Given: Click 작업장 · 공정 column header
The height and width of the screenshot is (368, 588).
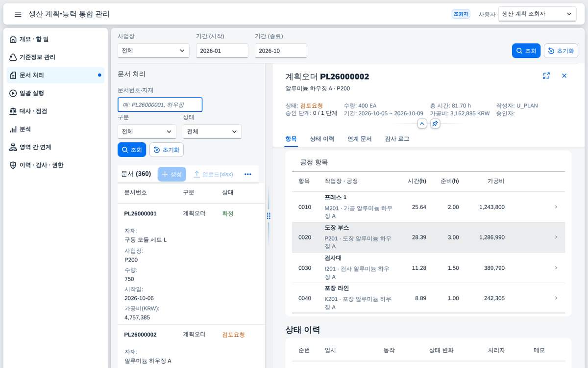Looking at the screenshot, I should coord(341,181).
